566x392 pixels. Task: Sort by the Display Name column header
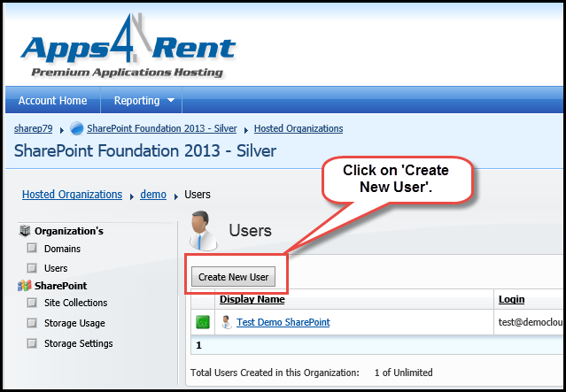252,299
